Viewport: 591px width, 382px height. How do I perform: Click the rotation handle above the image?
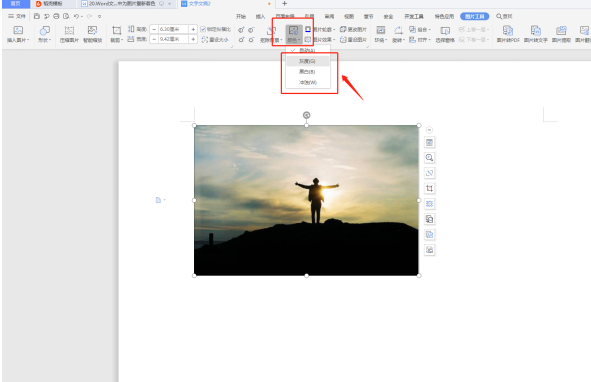[x=306, y=115]
